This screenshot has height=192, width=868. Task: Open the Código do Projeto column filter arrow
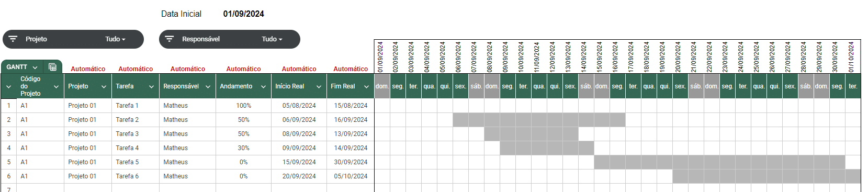coord(56,87)
